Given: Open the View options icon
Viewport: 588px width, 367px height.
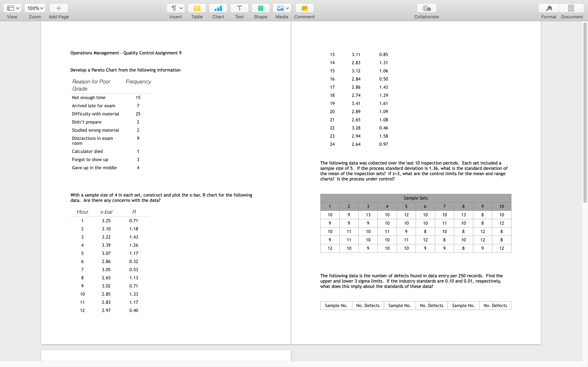Looking at the screenshot, I should coord(10,8).
